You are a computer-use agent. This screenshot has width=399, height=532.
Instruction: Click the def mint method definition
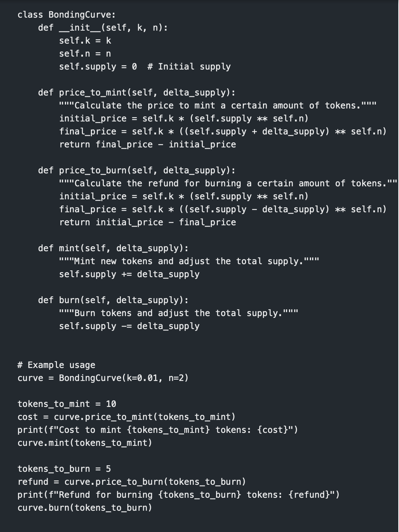113,248
